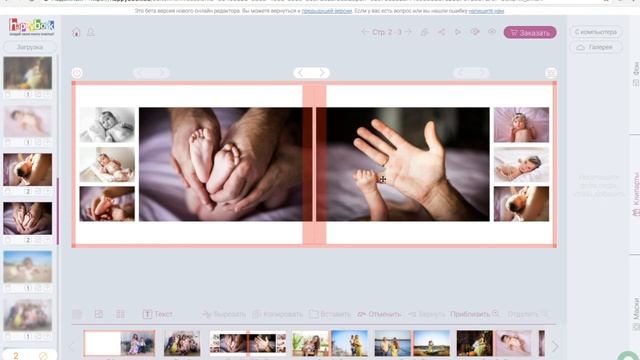Select the black-and-white baby photo on left page
This screenshot has height=360, width=640.
[107, 125]
